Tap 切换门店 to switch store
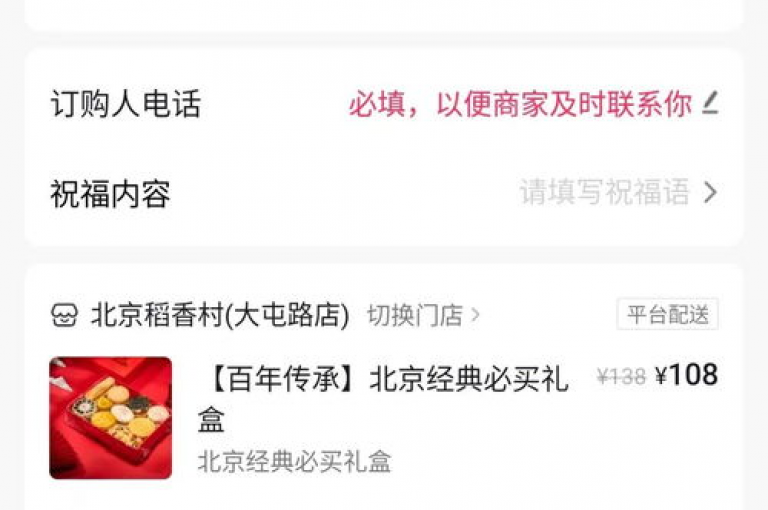The image size is (768, 510). tap(415, 315)
